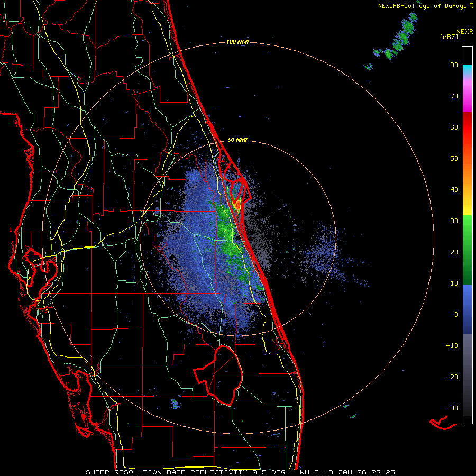Screen dimensions: 476x476
Task: Click the "100 NMI" range ring label
Action: coord(237,42)
